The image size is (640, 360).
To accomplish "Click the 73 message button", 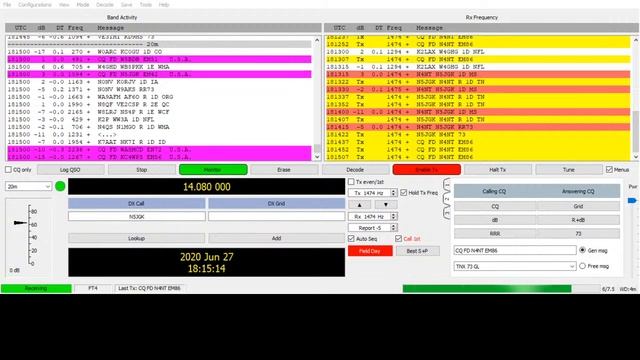I will tap(578, 233).
